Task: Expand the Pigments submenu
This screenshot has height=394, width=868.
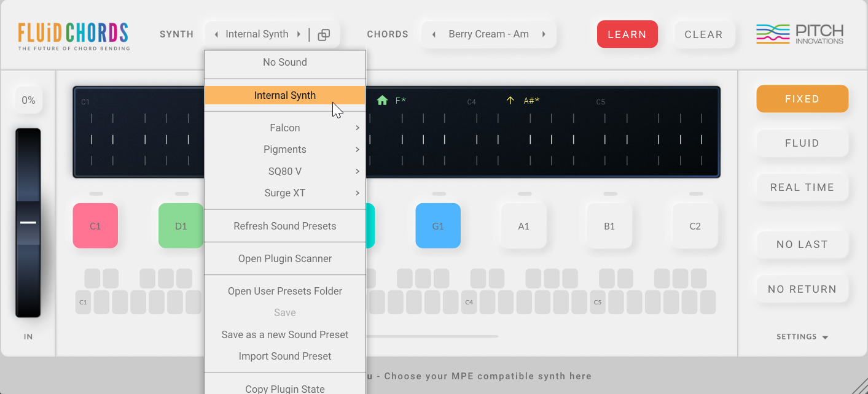Action: (285, 149)
